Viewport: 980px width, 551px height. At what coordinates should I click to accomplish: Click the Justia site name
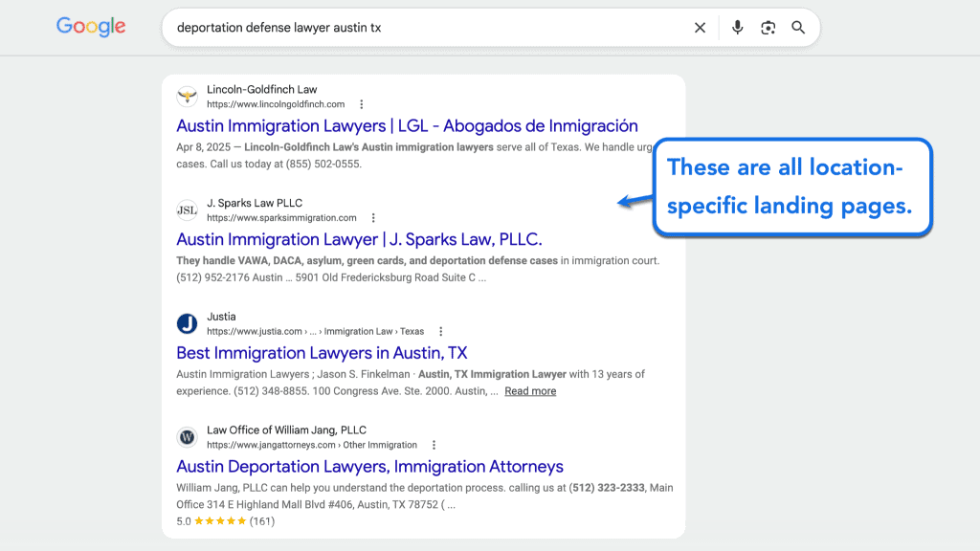(x=221, y=317)
